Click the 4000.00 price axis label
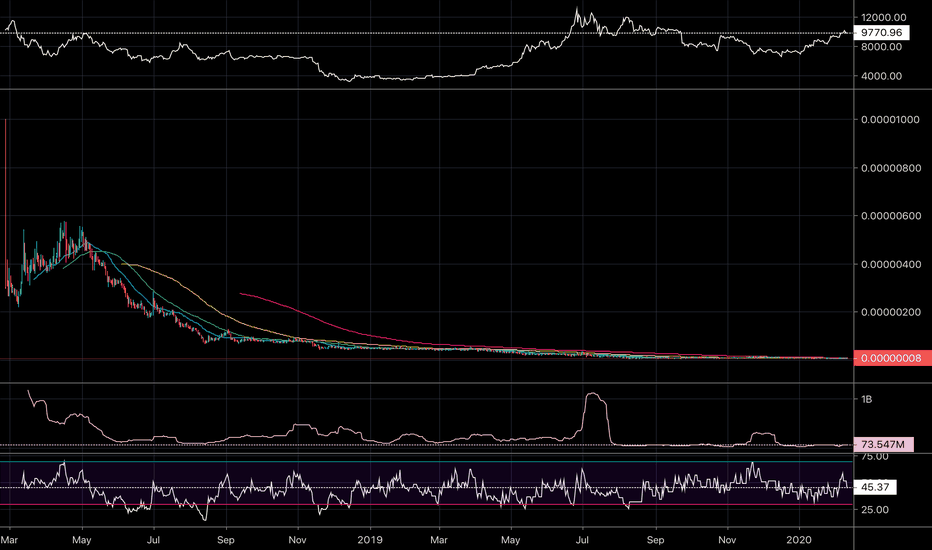The height and width of the screenshot is (550, 932). click(x=881, y=76)
